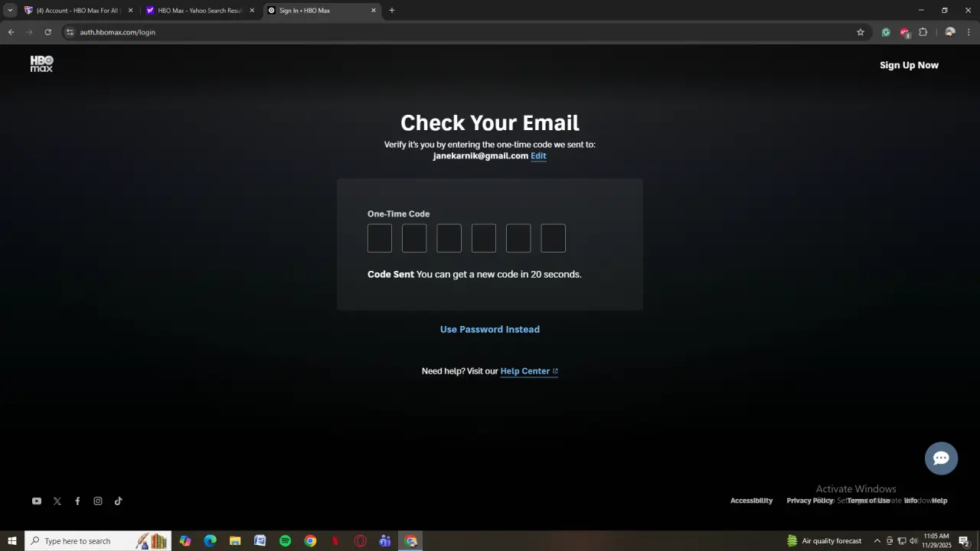Open the Help footer link
The width and height of the screenshot is (980, 551).
tap(939, 500)
